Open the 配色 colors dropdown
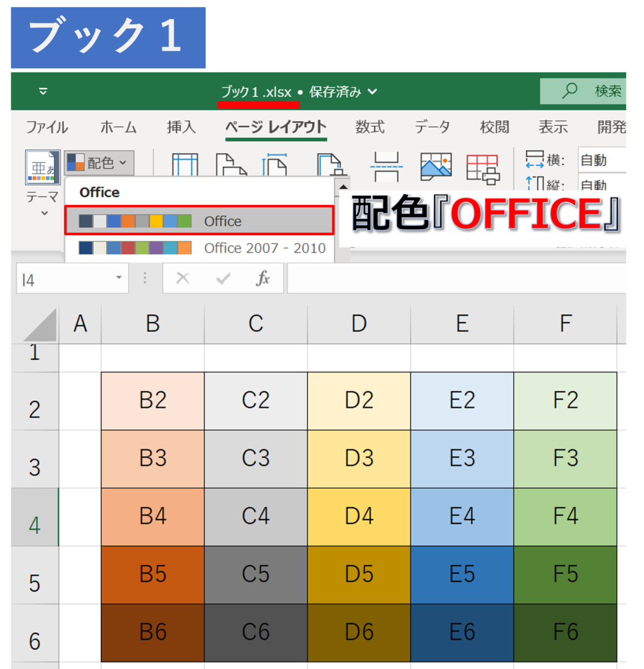 point(99,162)
